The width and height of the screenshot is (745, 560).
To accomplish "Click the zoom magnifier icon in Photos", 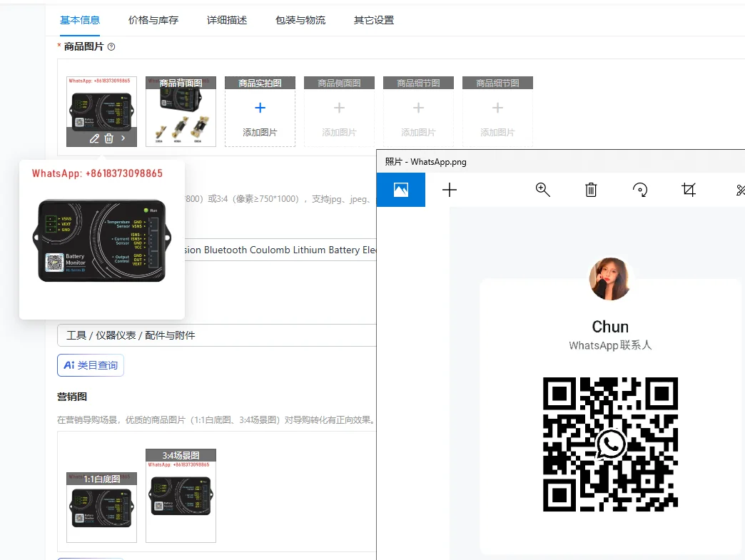I will click(x=543, y=190).
